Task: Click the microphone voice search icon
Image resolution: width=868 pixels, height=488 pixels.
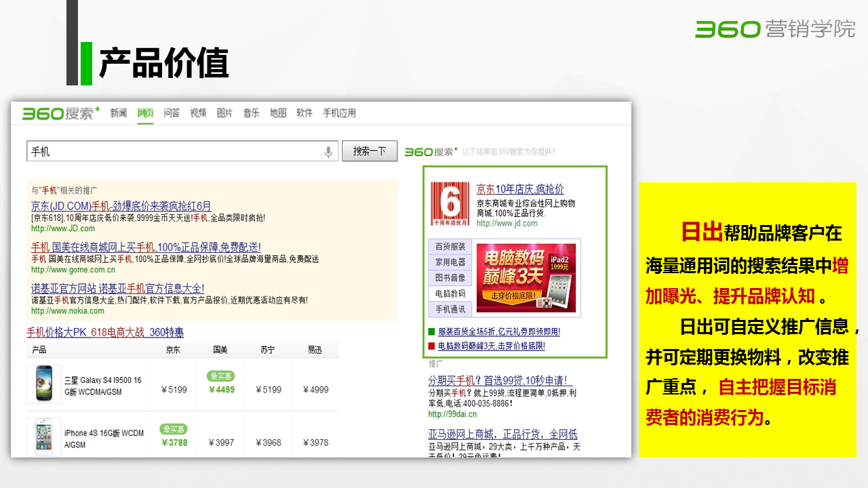Action: [x=328, y=152]
